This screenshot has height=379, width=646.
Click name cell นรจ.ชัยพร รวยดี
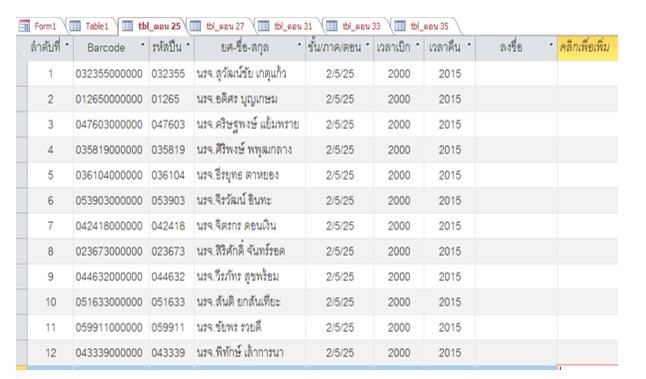[x=250, y=328]
